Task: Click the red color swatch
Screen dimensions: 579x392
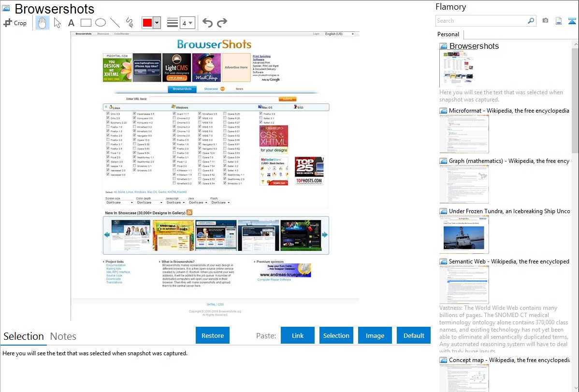Action: (x=147, y=23)
